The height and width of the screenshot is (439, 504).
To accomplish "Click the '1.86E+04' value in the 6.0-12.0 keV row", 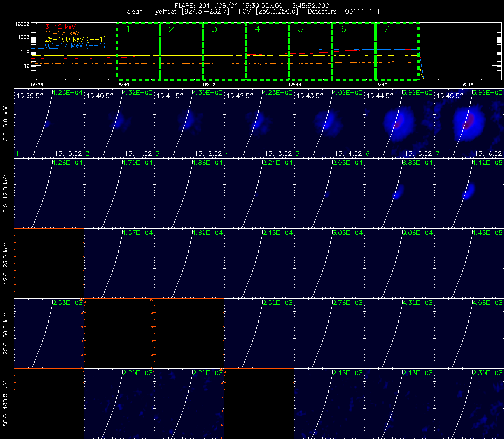I will point(207,163).
